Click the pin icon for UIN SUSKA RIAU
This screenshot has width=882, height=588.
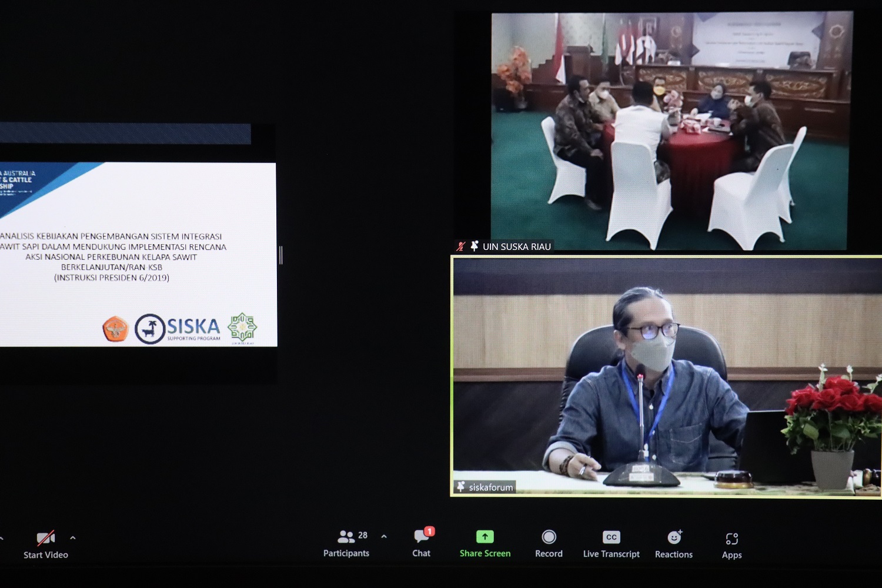(474, 246)
